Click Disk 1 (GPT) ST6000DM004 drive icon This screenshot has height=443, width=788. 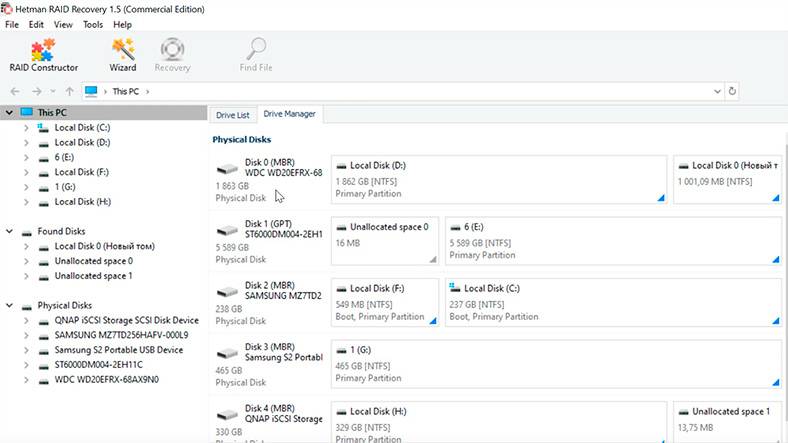(x=228, y=231)
